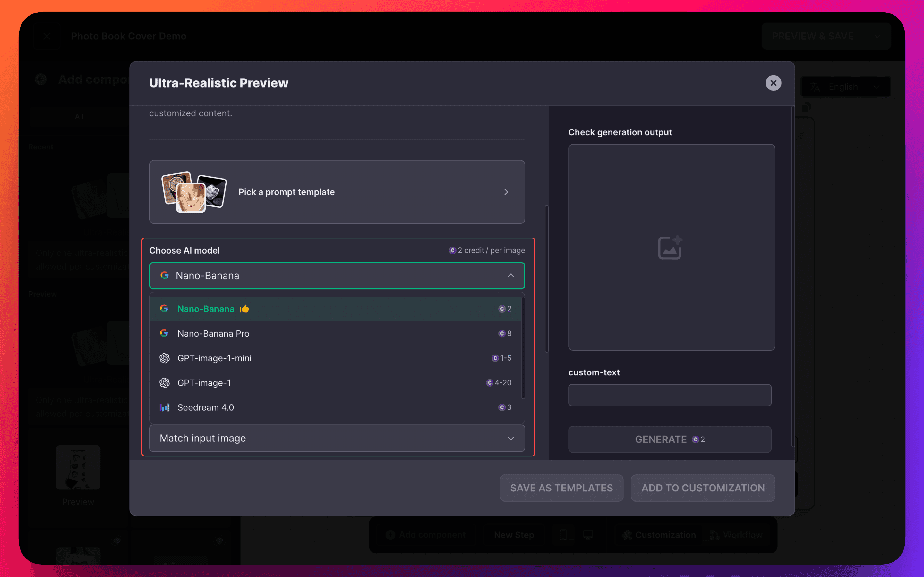Click the prompt template thumbnail stack
Screen dimensions: 924x577
[x=193, y=192]
